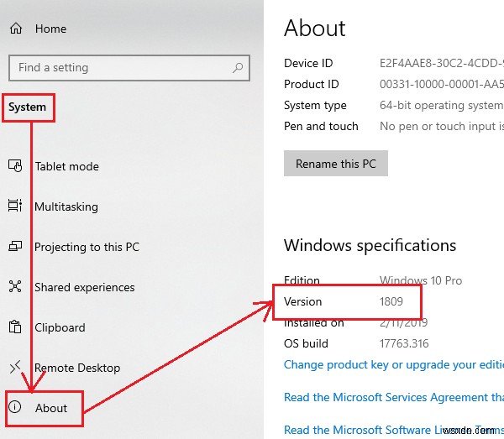Open Remote Desktop settings

coord(77,368)
